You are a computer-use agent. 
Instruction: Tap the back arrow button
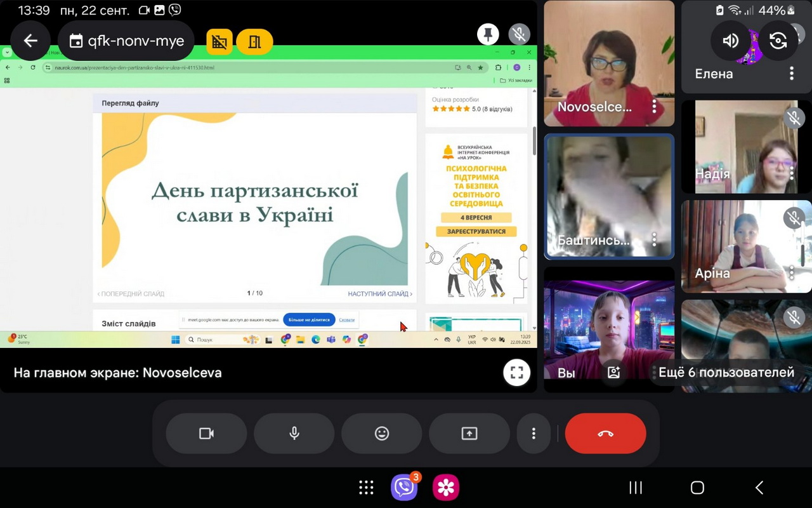tap(30, 41)
